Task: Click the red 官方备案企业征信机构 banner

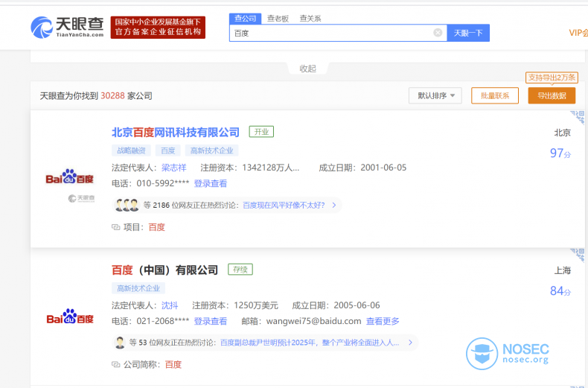Action: coord(158,27)
